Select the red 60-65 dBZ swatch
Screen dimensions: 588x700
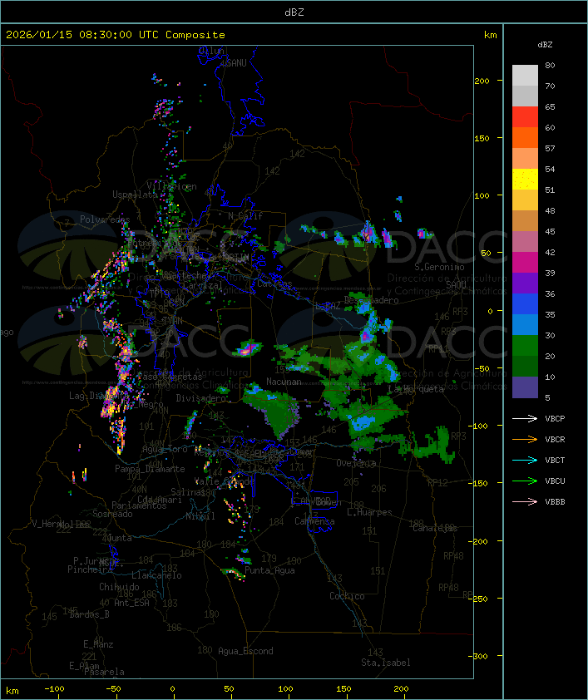(525, 117)
